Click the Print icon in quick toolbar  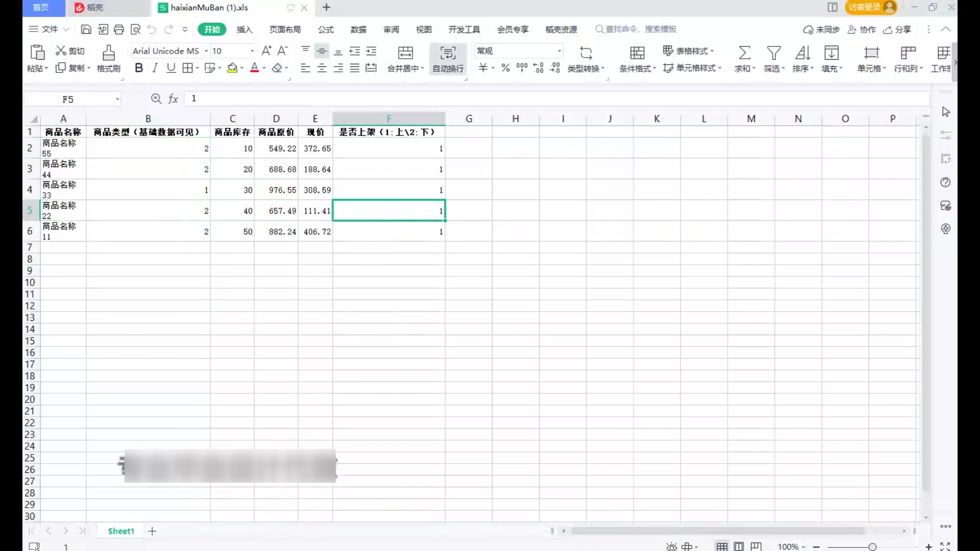click(x=119, y=30)
